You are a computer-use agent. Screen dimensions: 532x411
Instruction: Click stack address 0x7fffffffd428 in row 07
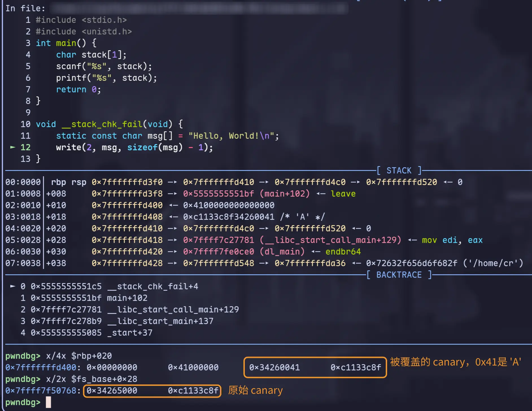pyautogui.click(x=127, y=263)
